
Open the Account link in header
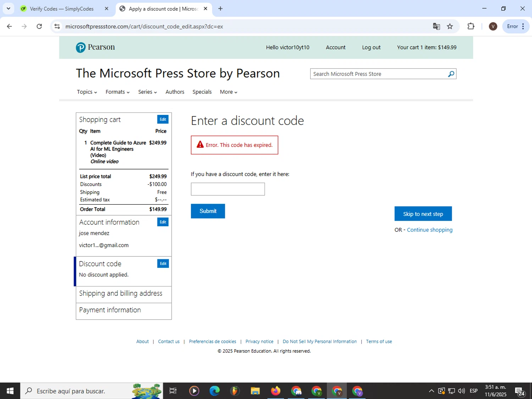coord(336,47)
